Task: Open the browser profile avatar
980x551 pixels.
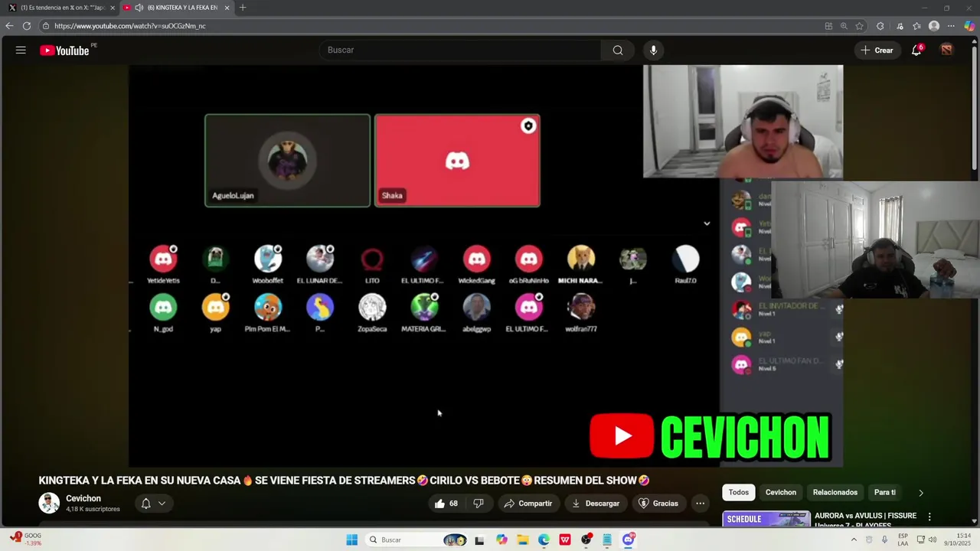Action: (934, 26)
